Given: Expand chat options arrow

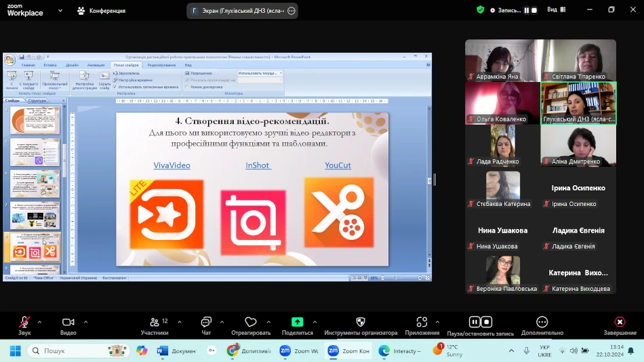Looking at the screenshot, I should tap(222, 322).
